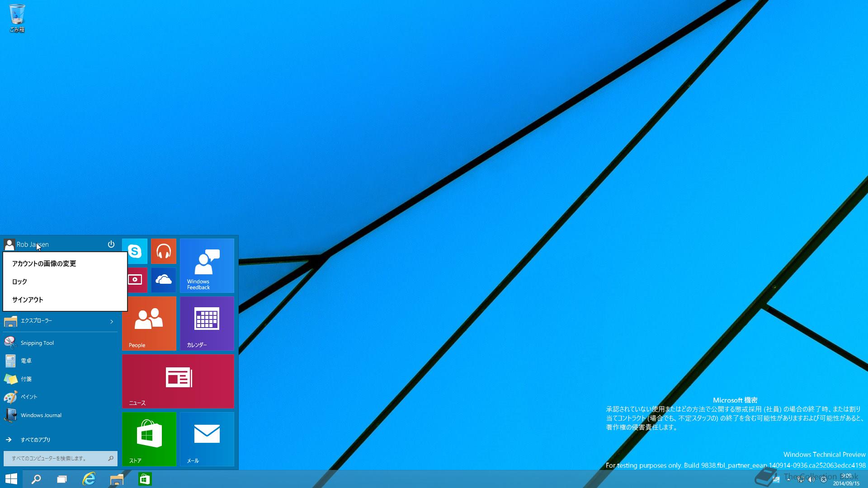Viewport: 868px width, 488px height.
Task: Open the Music headphones tile
Action: click(x=164, y=251)
